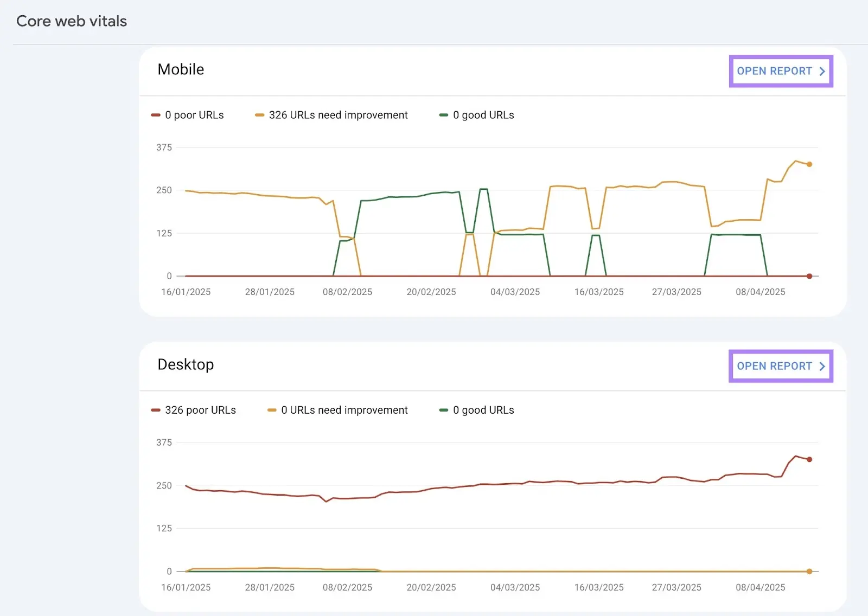Click the red legend swatch for 326 poor URLs on Desktop
868x616 pixels.
click(x=155, y=410)
